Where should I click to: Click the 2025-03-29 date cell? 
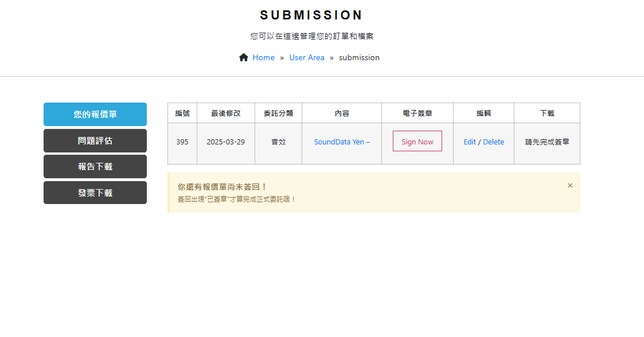pos(226,142)
